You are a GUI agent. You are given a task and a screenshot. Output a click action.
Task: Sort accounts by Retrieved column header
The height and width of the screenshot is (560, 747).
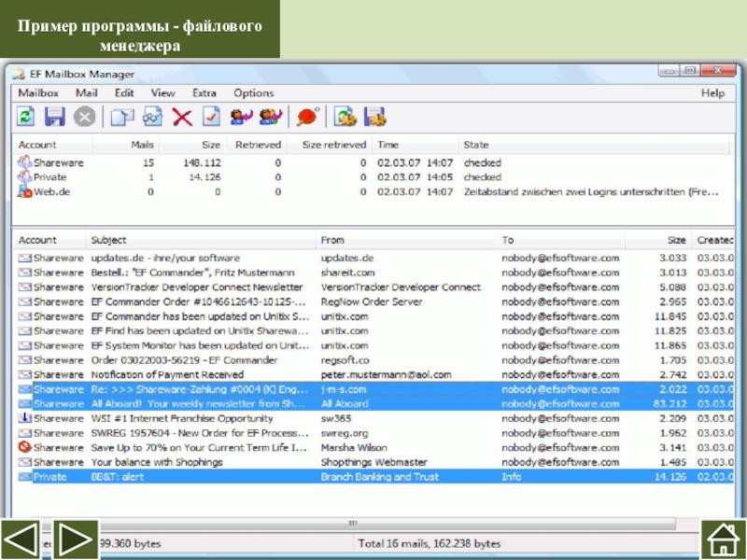tap(256, 145)
